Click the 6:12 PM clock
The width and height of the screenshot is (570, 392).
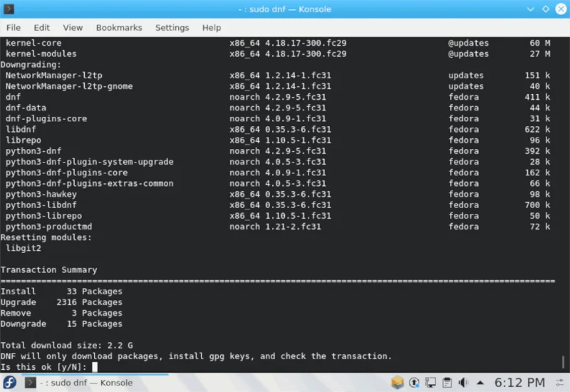519,383
